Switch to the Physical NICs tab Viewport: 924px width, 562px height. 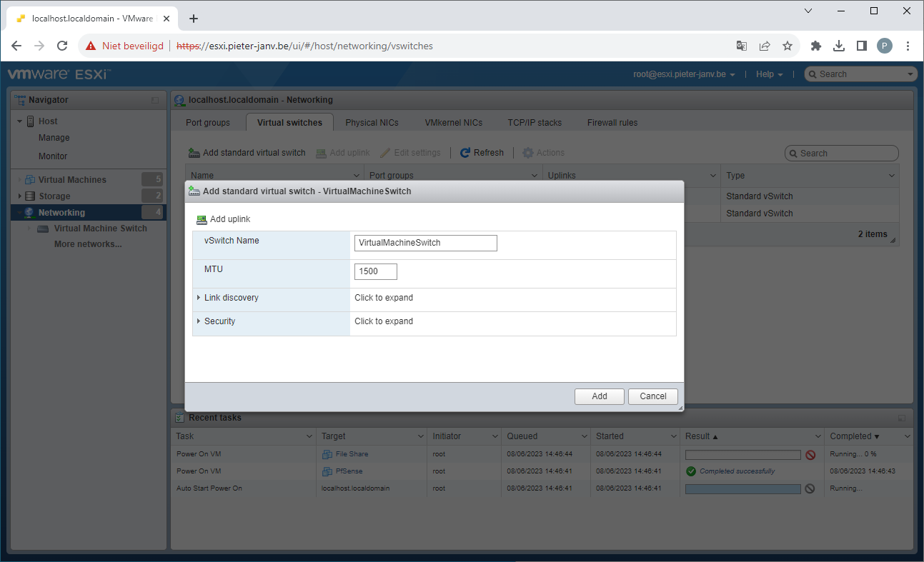372,123
